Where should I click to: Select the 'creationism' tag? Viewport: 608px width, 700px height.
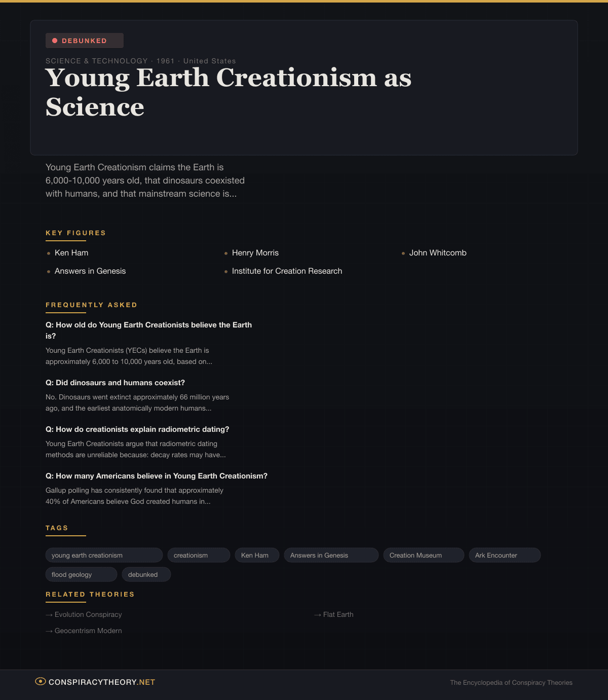[x=199, y=556]
